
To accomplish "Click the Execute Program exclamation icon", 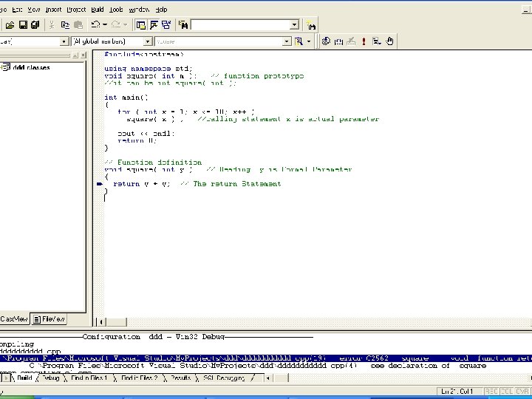I will 364,41.
